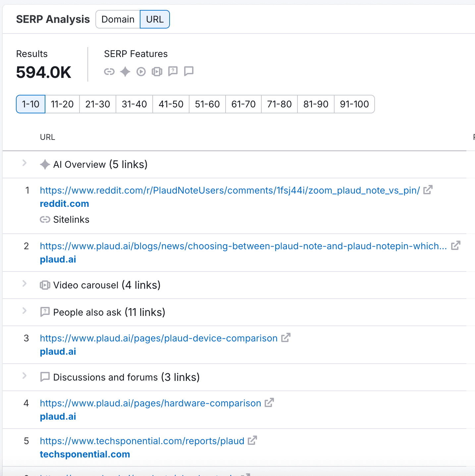
Task: Go to results 41-50
Action: tap(171, 104)
